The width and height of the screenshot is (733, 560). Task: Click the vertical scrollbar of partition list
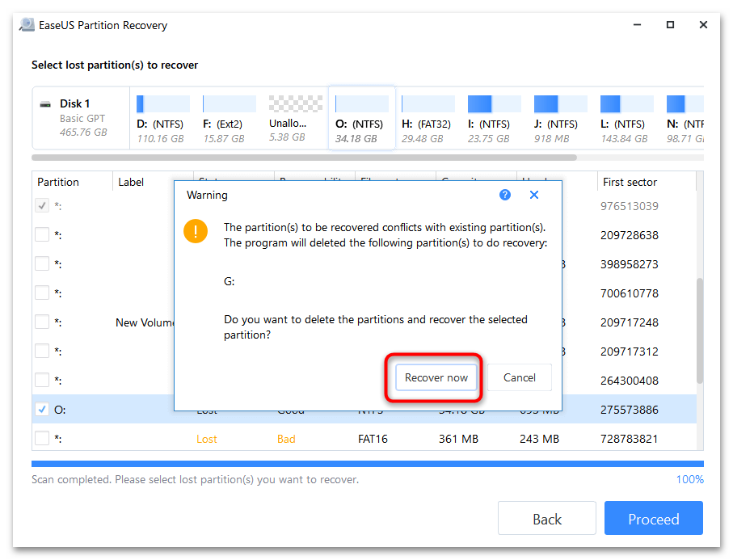[700, 331]
